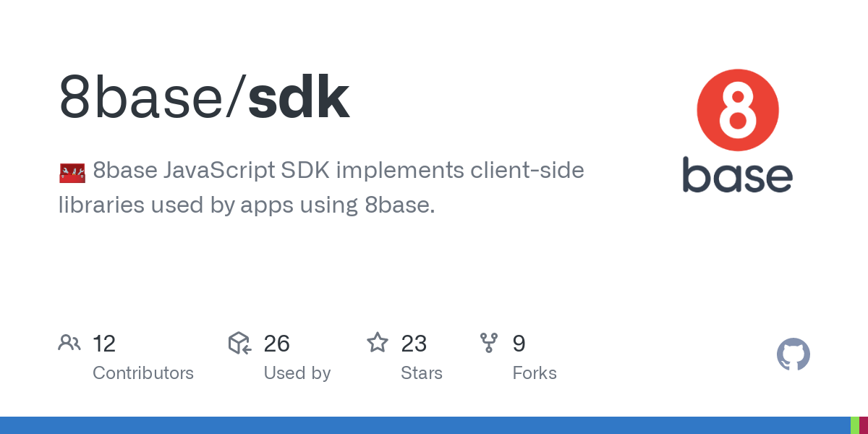This screenshot has width=868, height=434.
Task: Click the Used by package icon
Action: 239,343
